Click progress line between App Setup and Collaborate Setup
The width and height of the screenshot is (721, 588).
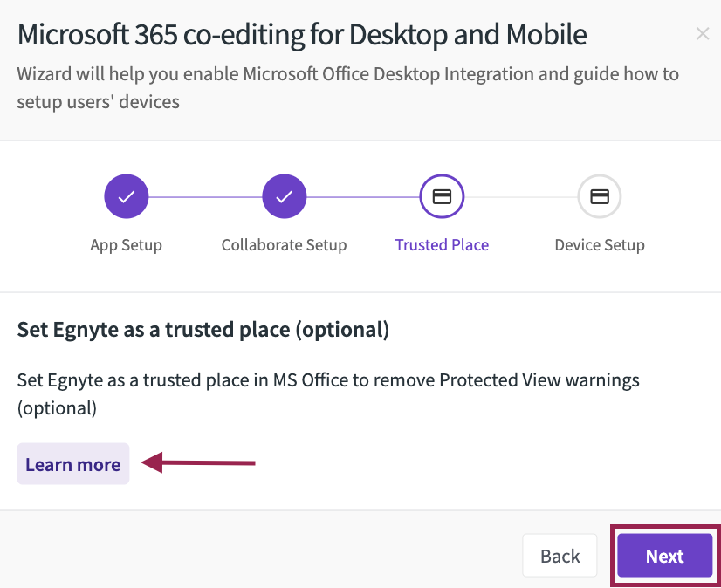[x=205, y=197]
